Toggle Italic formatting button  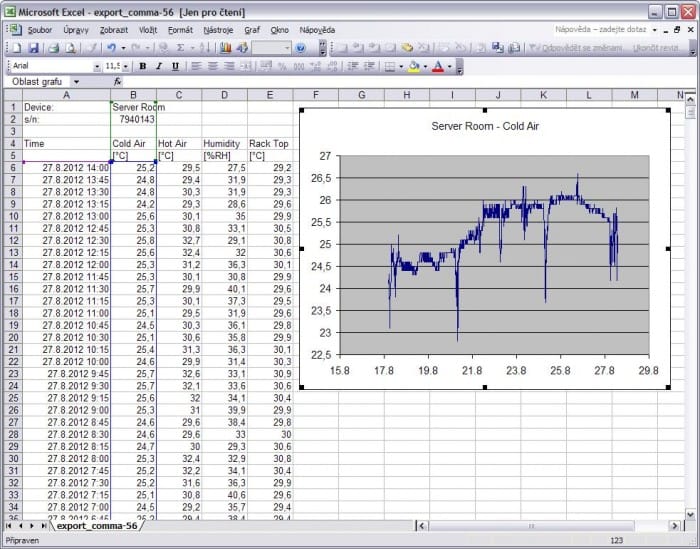click(x=159, y=66)
